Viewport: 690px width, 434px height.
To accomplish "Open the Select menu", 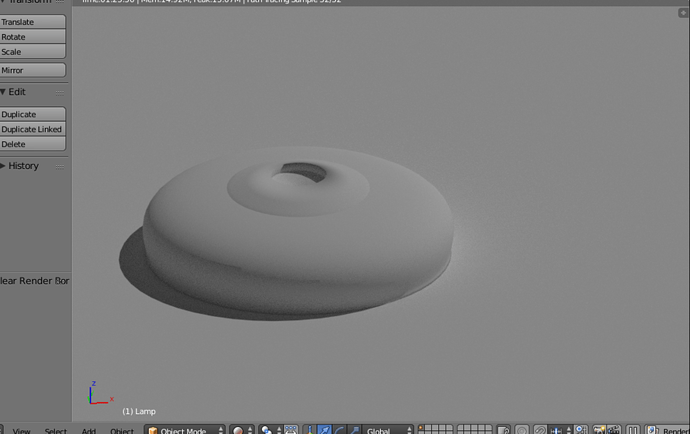I will [x=55, y=430].
